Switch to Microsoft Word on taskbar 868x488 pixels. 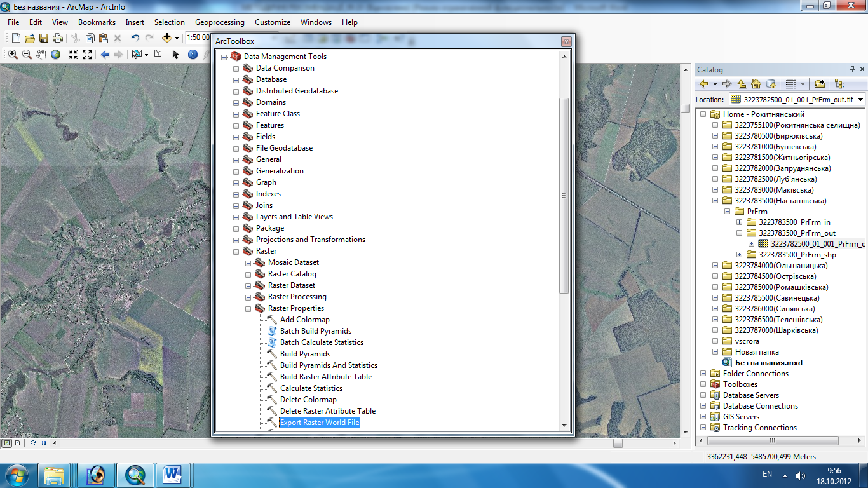[x=173, y=475]
